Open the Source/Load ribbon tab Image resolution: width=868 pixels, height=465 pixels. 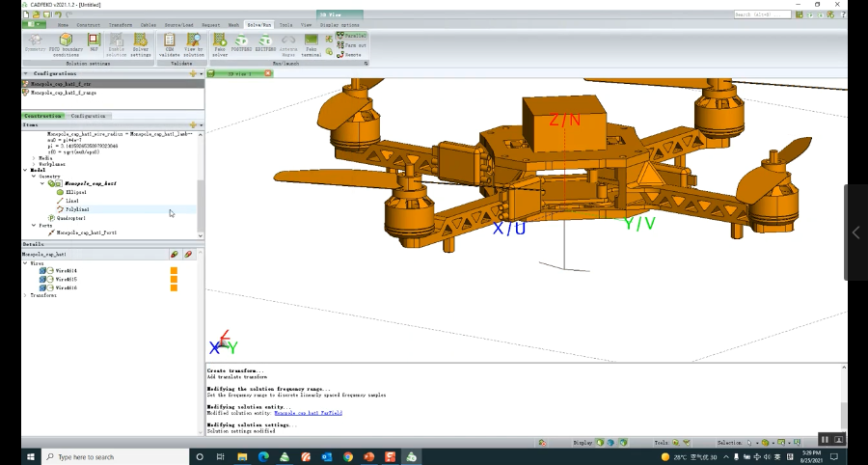[x=178, y=25]
